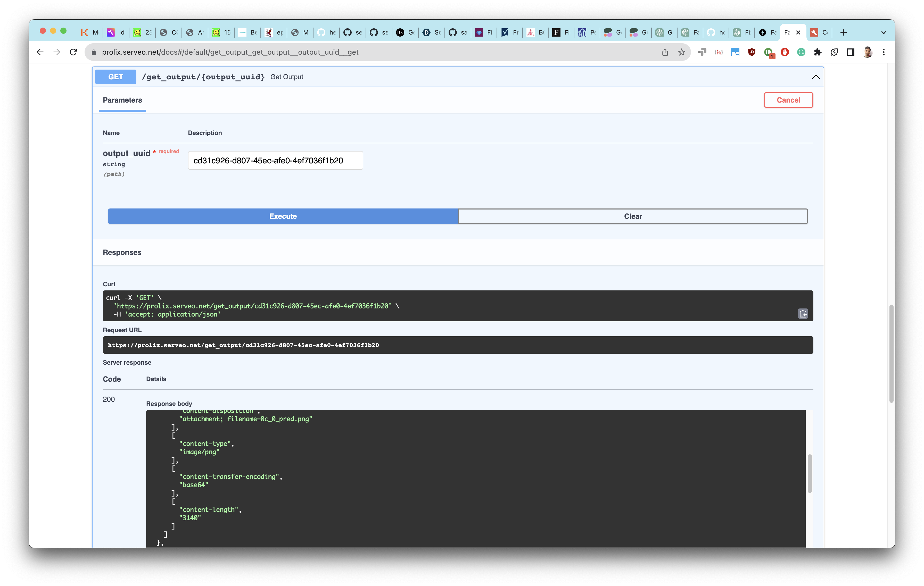924x586 pixels.
Task: Reload the current page
Action: (73, 52)
